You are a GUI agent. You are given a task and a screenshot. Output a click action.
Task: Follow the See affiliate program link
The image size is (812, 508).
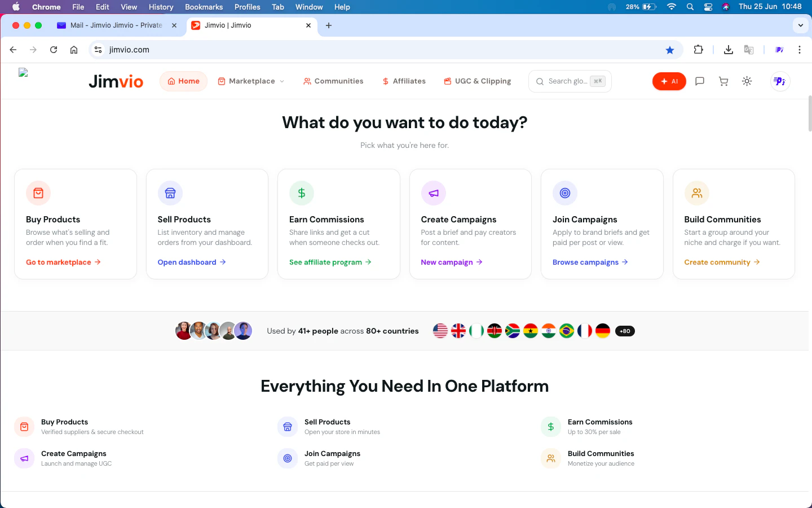point(330,262)
